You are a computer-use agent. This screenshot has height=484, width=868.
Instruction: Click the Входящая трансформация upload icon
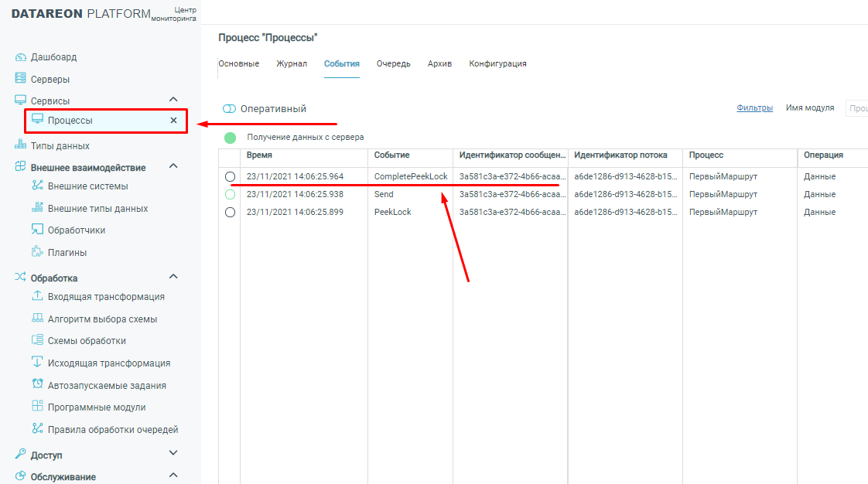coord(37,296)
